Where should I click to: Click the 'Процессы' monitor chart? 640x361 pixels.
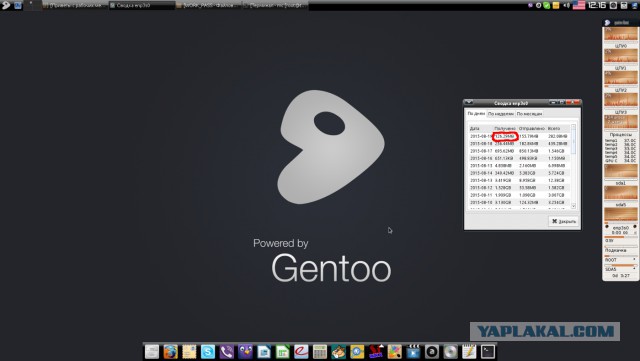(x=620, y=123)
